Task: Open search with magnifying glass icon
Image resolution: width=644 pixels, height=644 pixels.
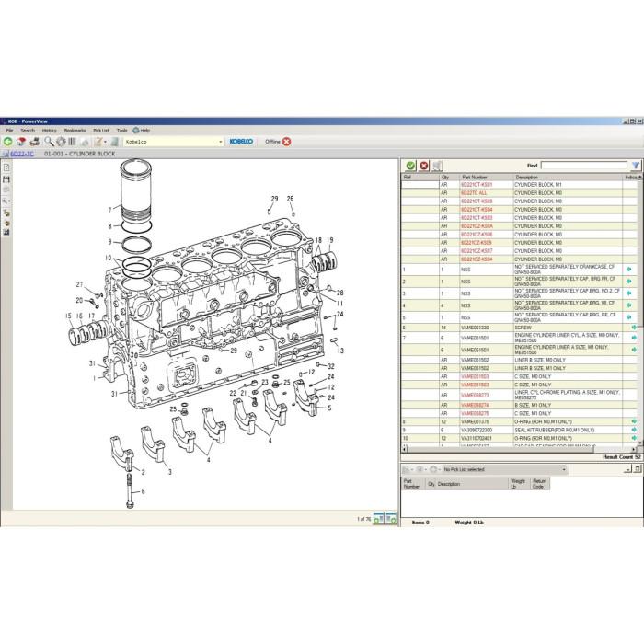Action: click(49, 142)
